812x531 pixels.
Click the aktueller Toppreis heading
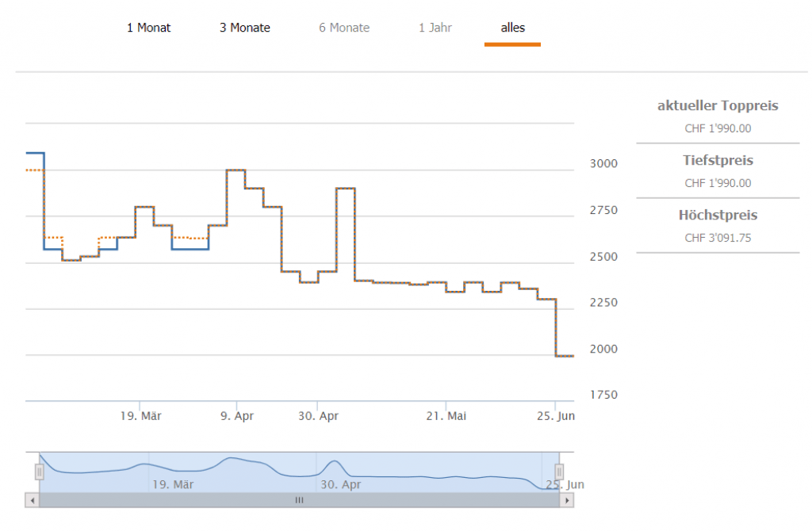tap(718, 105)
